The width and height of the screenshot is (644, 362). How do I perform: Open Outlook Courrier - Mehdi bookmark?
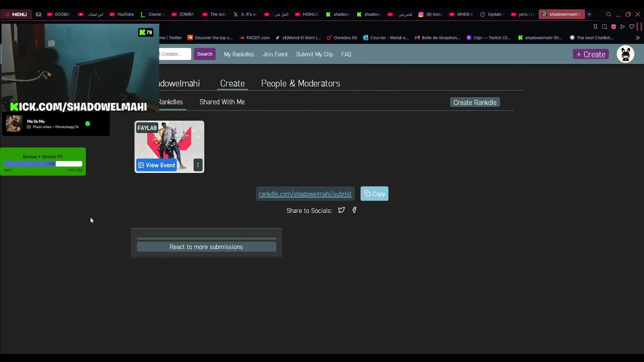tap(386, 38)
